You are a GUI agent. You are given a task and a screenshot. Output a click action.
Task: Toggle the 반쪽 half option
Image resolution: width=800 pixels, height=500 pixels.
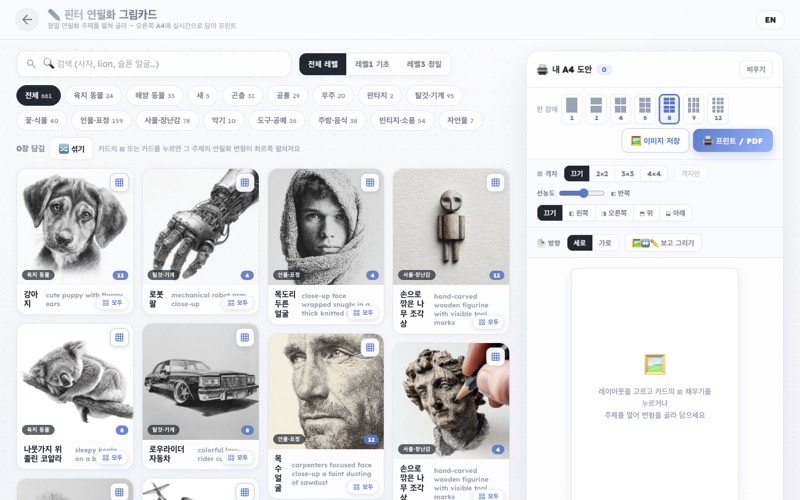pos(620,193)
